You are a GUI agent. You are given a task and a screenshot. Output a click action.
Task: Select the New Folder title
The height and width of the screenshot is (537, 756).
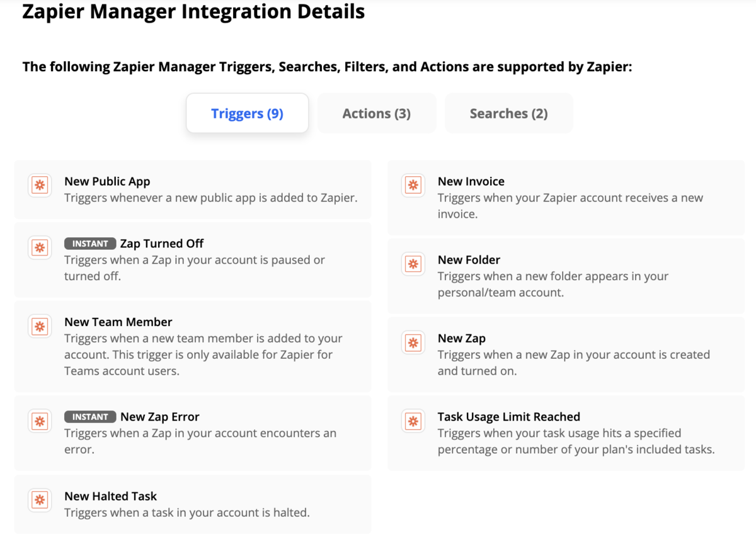tap(469, 260)
